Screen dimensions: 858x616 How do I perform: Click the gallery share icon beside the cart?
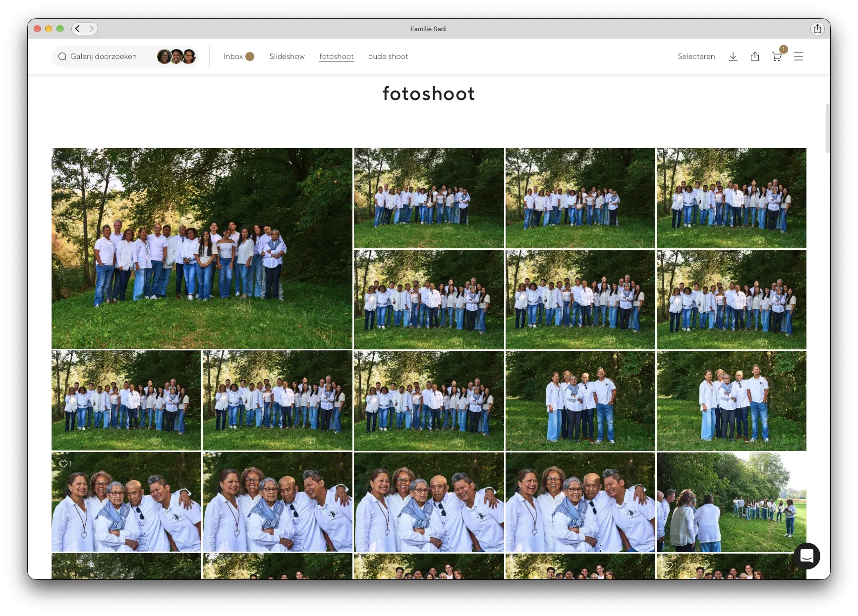(755, 56)
